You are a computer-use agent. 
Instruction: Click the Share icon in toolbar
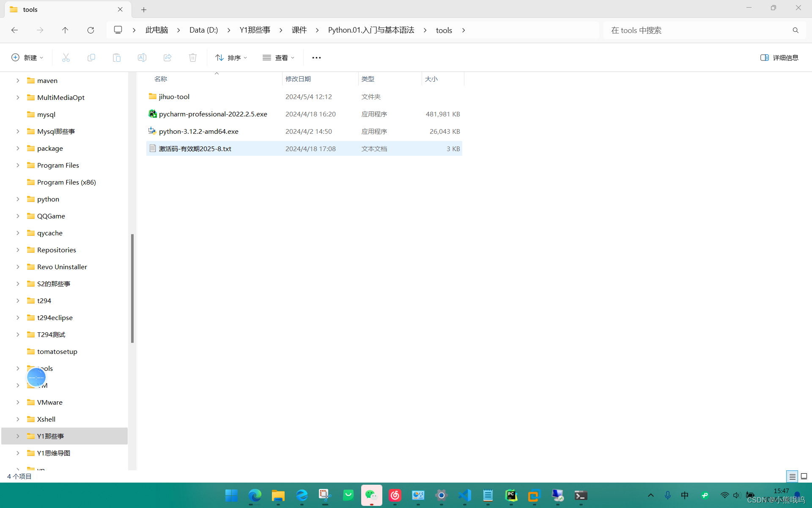167,58
